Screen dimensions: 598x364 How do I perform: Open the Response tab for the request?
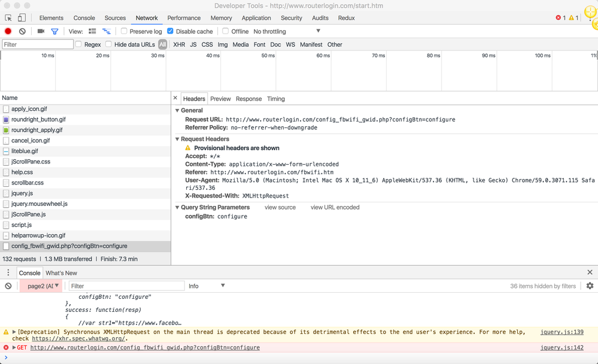[x=248, y=99]
